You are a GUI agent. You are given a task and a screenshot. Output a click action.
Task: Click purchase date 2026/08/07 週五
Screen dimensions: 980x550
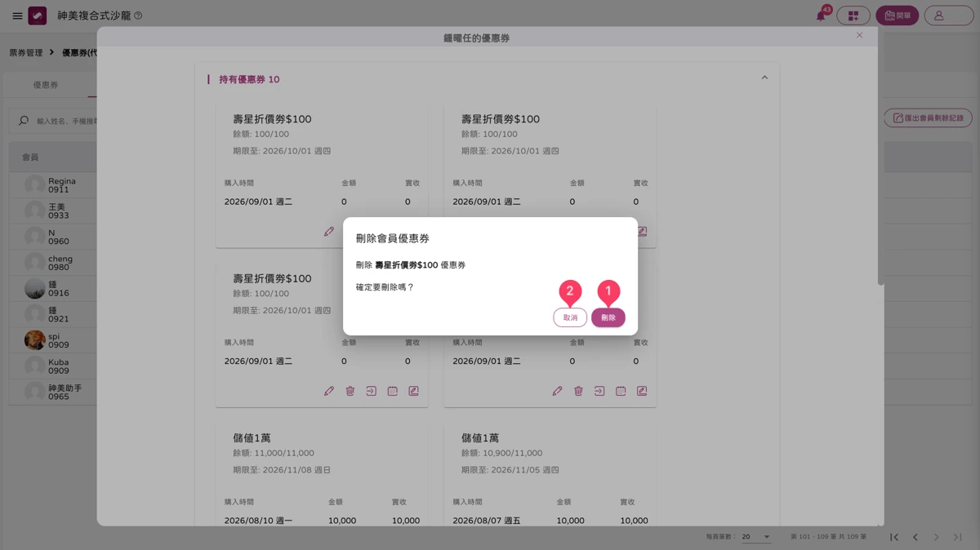tap(487, 521)
